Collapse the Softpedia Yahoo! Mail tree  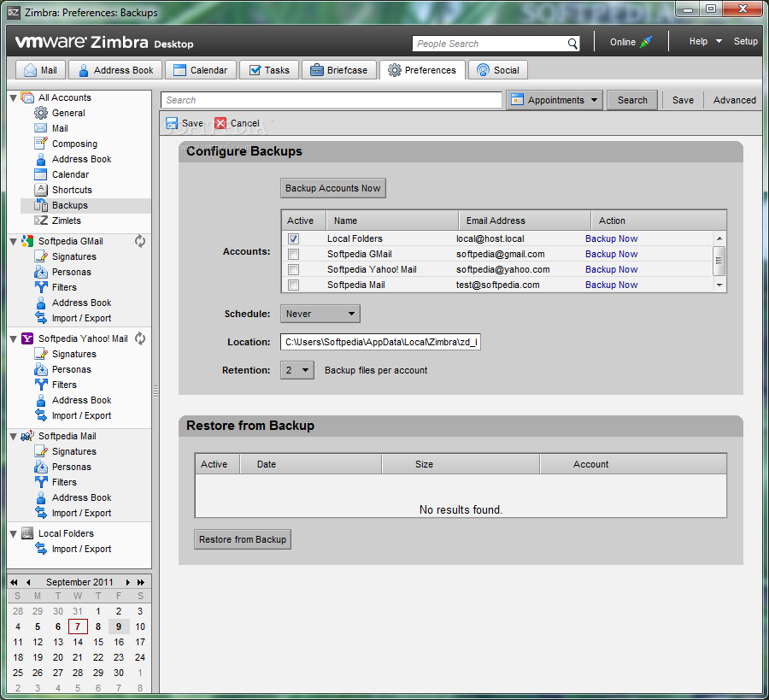pyautogui.click(x=13, y=339)
